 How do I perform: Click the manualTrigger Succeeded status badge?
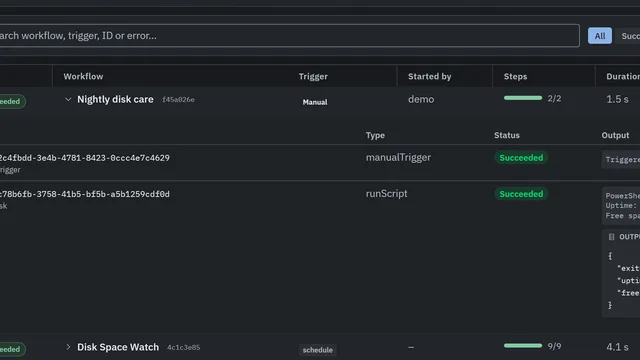coord(521,158)
